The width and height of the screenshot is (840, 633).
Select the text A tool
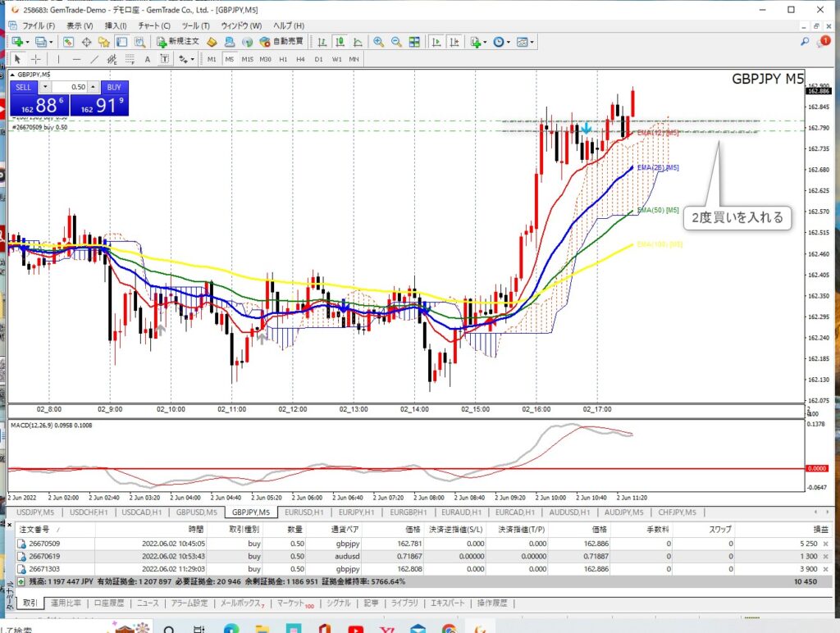tap(148, 59)
